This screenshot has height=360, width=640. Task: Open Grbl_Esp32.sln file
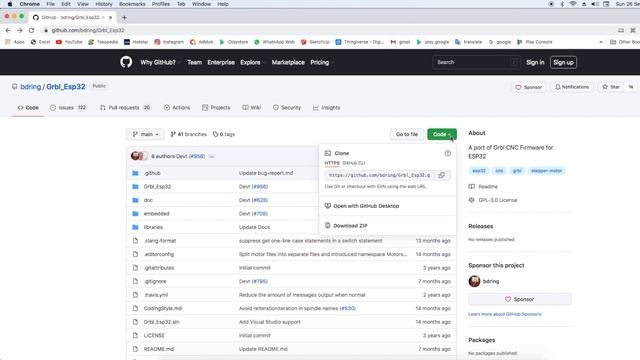(x=161, y=322)
